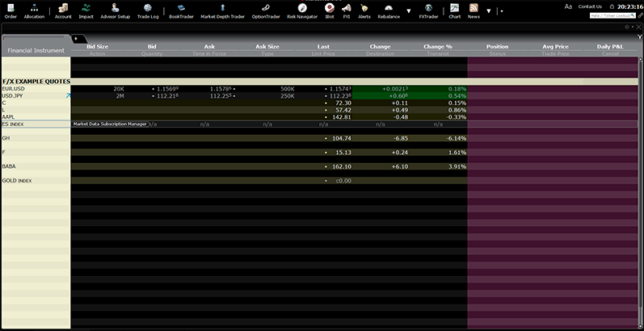The width and height of the screenshot is (644, 331).
Task: Launch the BookTrader tool
Action: [x=182, y=10]
